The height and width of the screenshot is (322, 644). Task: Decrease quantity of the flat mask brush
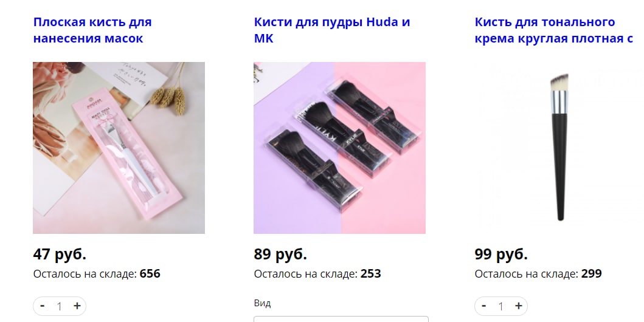tap(43, 306)
